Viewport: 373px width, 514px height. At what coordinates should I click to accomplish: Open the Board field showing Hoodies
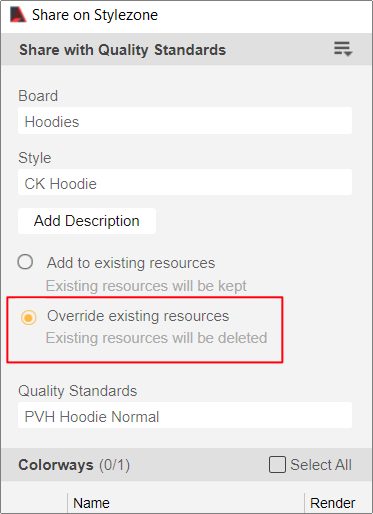click(185, 121)
